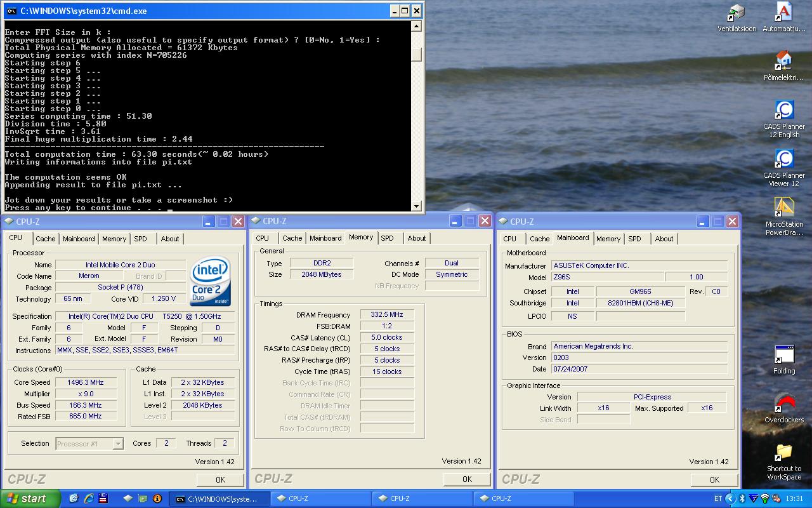Click the Rated FSB value '665.0 MHz'

85,417
